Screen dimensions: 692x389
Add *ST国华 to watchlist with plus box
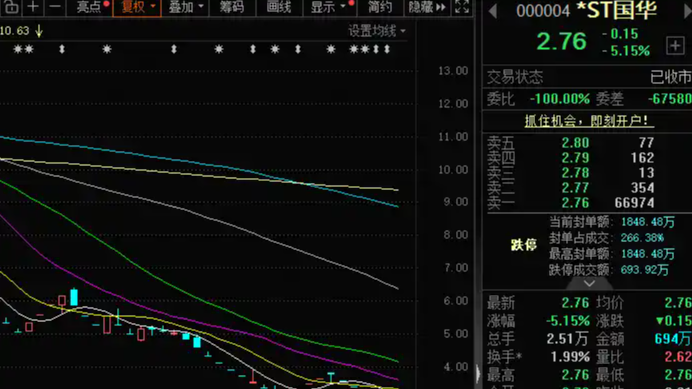[x=675, y=45]
